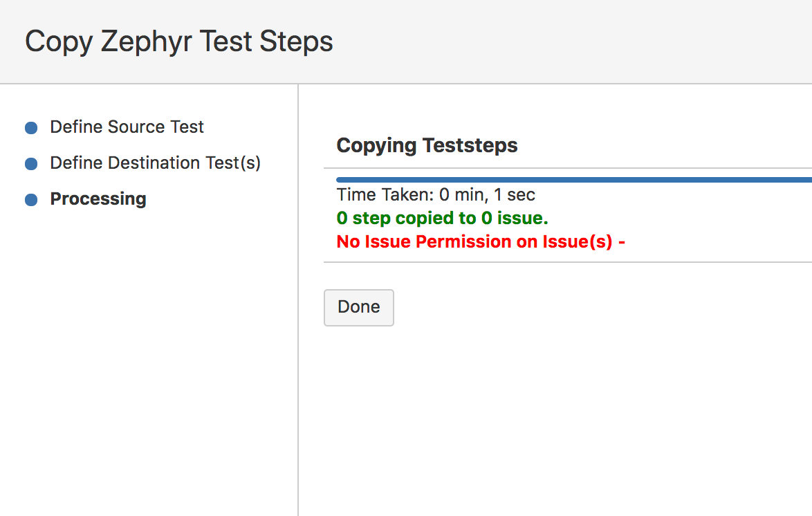The image size is (812, 516).
Task: Select the Define Source Test step
Action: point(127,127)
